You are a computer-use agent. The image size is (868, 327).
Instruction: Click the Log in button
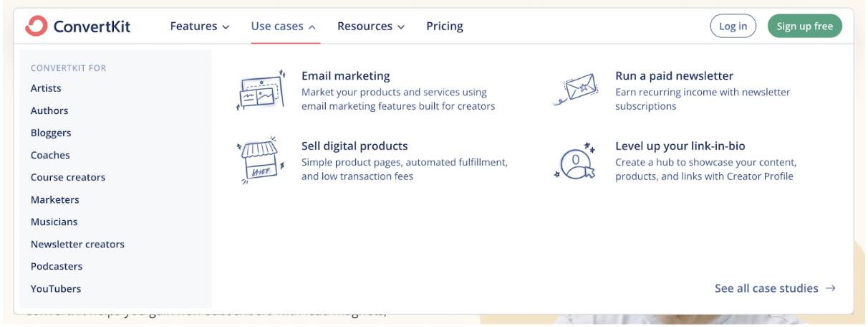coord(733,26)
